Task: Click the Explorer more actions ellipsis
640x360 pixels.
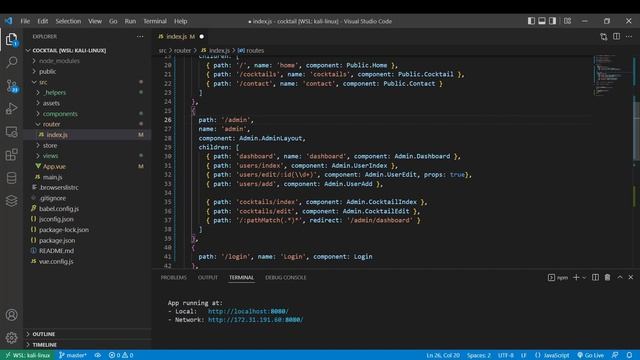Action: pyautogui.click(x=140, y=36)
